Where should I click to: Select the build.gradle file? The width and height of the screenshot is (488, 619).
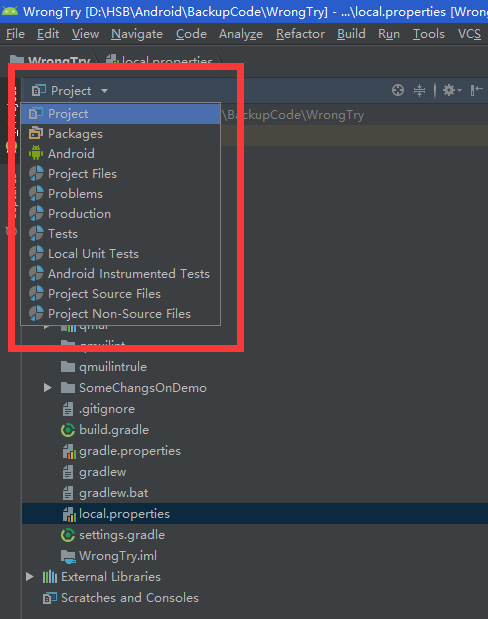pyautogui.click(x=114, y=430)
